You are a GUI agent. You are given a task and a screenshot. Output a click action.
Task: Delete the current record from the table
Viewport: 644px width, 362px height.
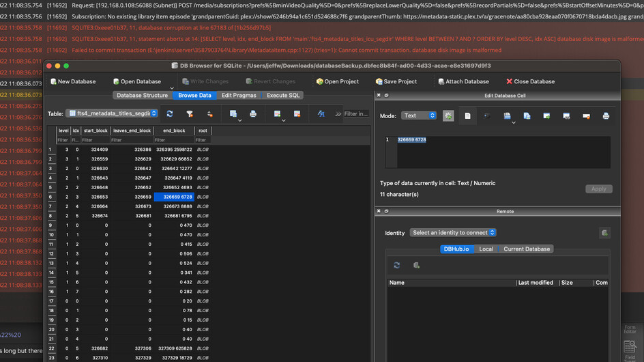tap(297, 114)
